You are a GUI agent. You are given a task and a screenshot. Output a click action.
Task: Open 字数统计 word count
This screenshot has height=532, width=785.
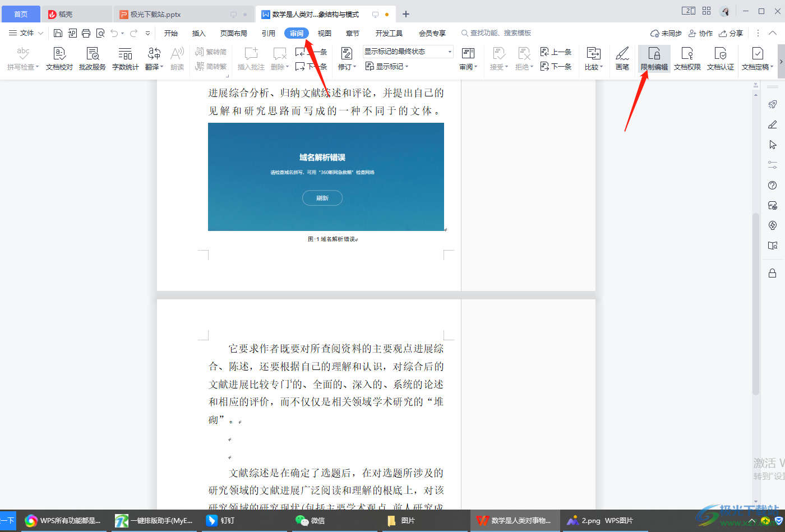click(126, 59)
